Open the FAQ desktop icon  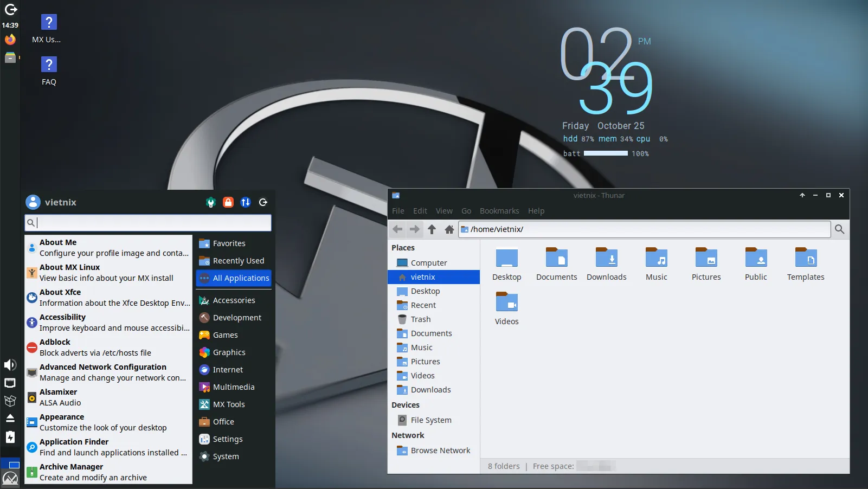tap(49, 65)
